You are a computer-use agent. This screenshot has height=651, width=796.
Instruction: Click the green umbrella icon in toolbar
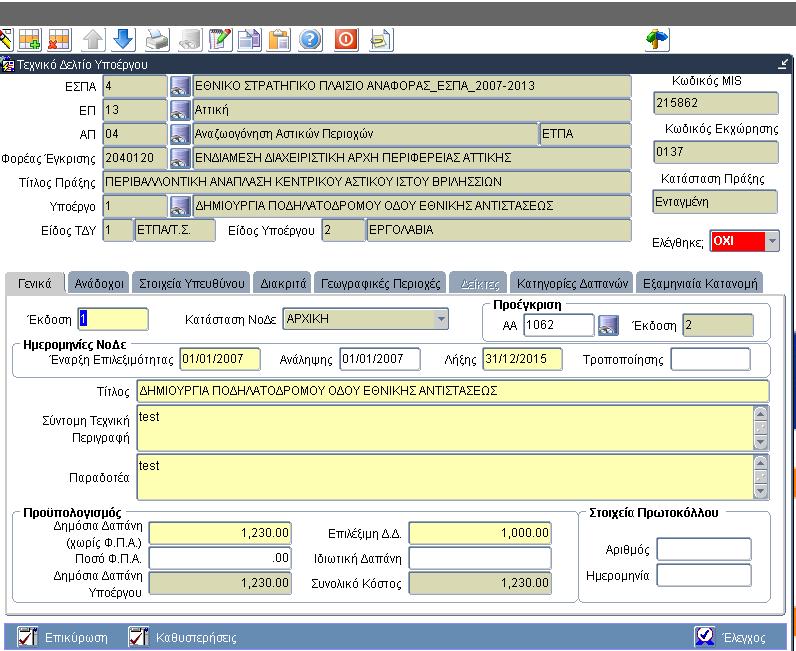[x=657, y=40]
